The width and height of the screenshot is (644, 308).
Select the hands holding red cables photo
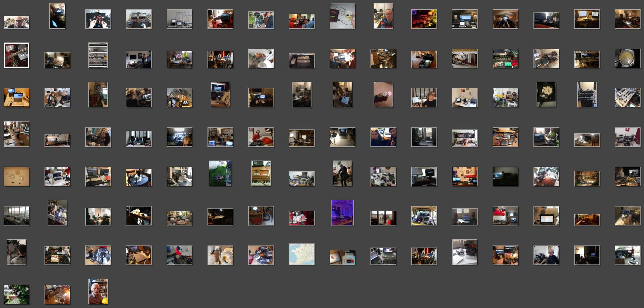pyautogui.click(x=98, y=19)
